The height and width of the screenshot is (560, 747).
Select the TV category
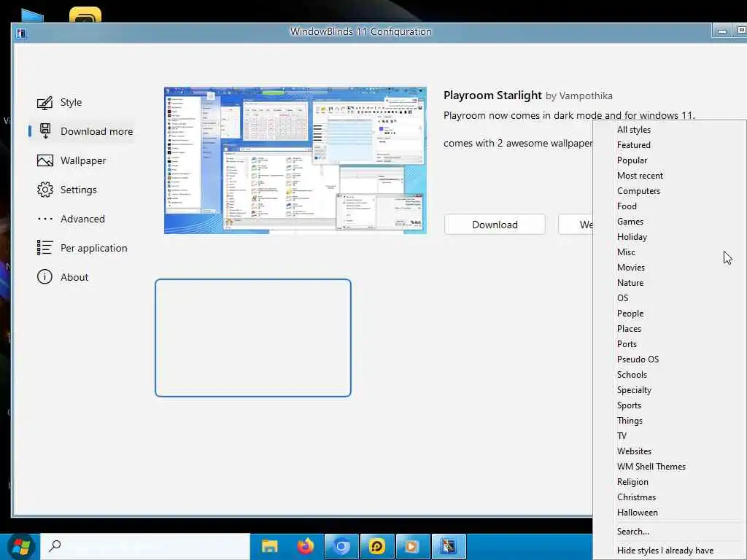click(x=622, y=436)
